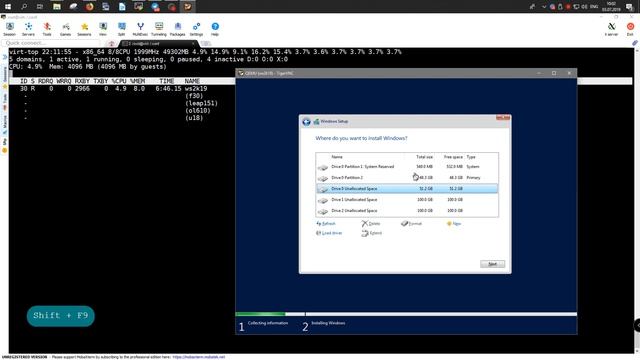The height and width of the screenshot is (360, 640).
Task: Click the installation progress bar in VNC window
Action: 406,314
